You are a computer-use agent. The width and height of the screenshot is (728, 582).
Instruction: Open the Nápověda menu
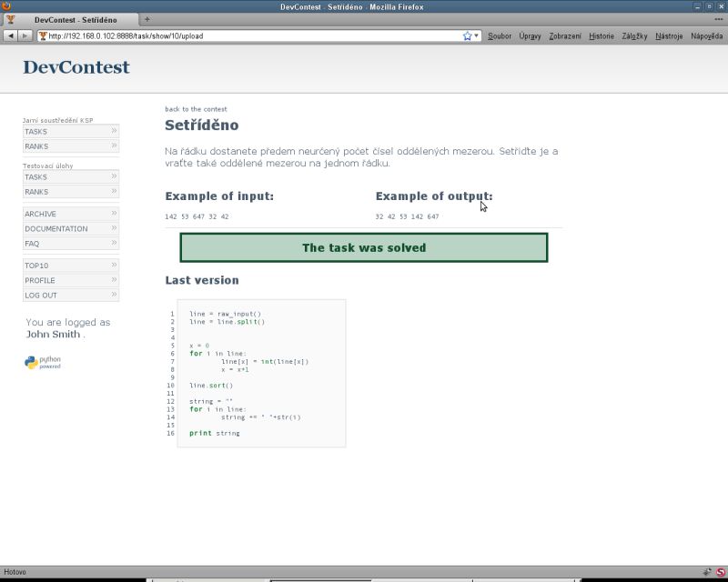coord(706,35)
